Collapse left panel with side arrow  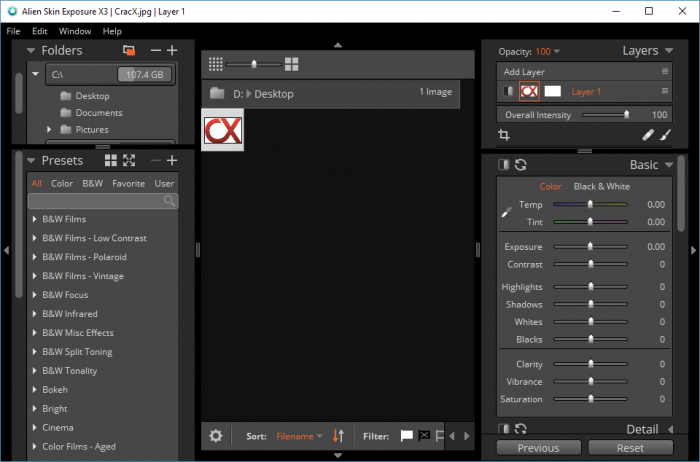click(6, 250)
